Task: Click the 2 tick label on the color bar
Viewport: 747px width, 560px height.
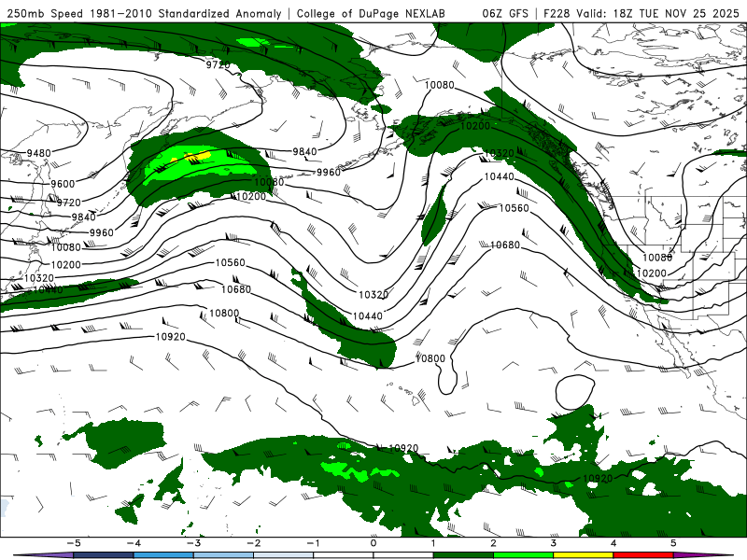Action: (494, 543)
